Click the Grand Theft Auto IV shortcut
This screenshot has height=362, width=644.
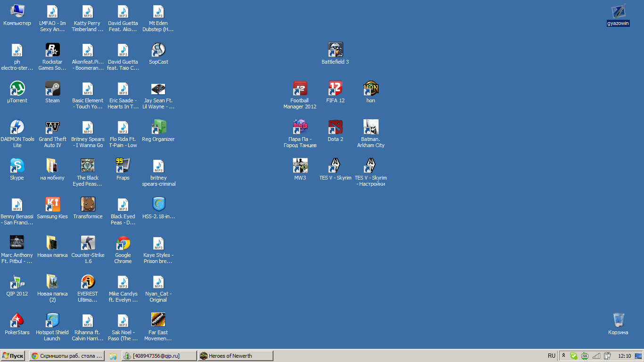click(x=52, y=134)
